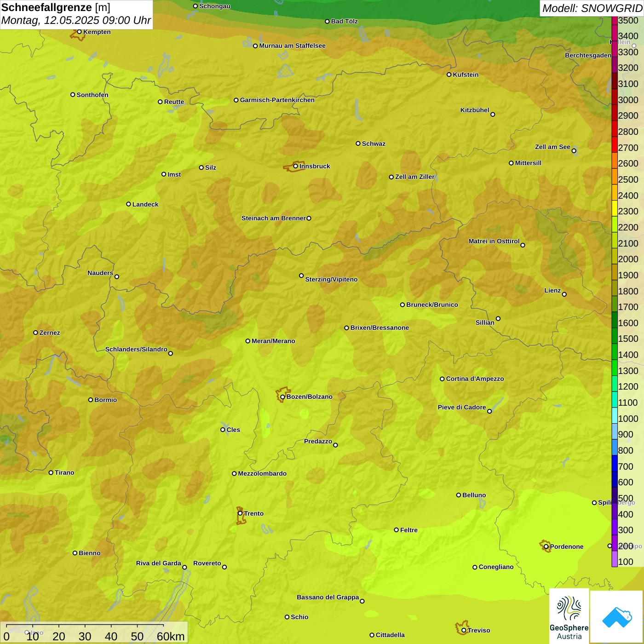The image size is (644, 644).
Task: Click the Sonthofen town label
Action: click(x=92, y=95)
